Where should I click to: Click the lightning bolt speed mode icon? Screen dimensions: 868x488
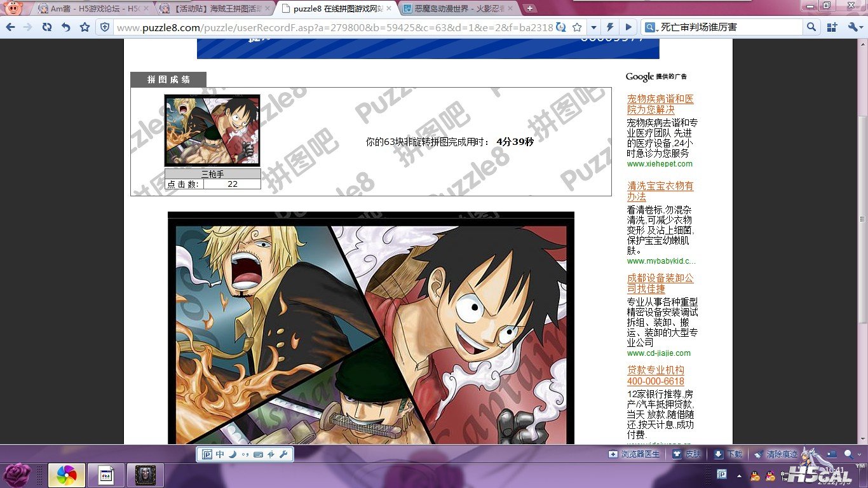pyautogui.click(x=610, y=27)
